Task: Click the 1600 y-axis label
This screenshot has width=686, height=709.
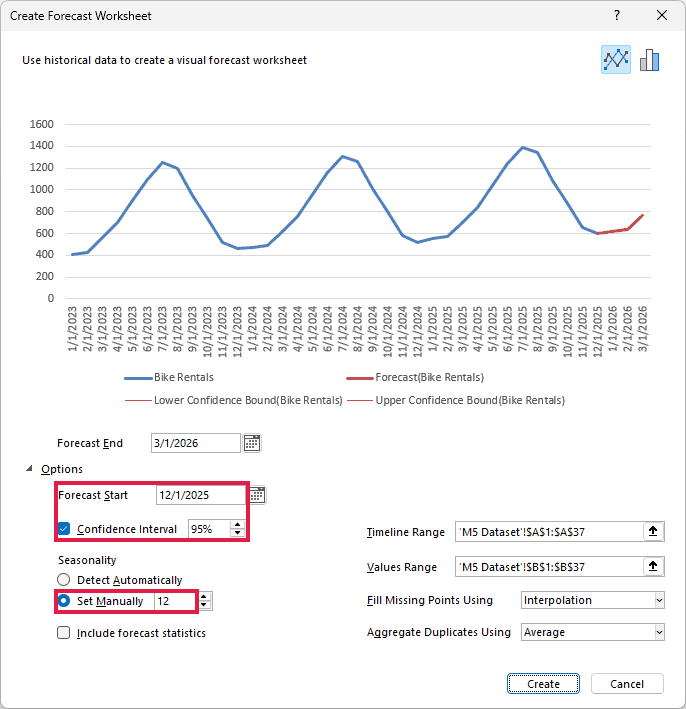Action: click(42, 124)
